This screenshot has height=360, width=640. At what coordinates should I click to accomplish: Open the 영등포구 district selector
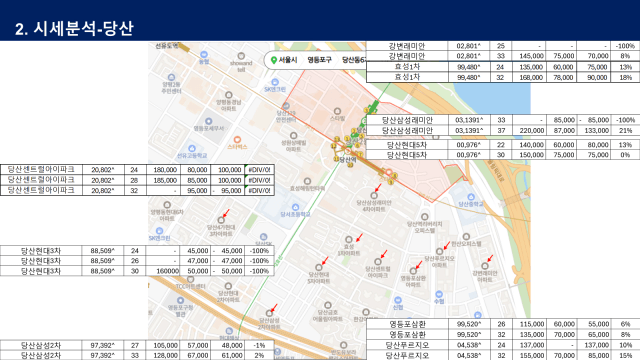click(x=319, y=60)
